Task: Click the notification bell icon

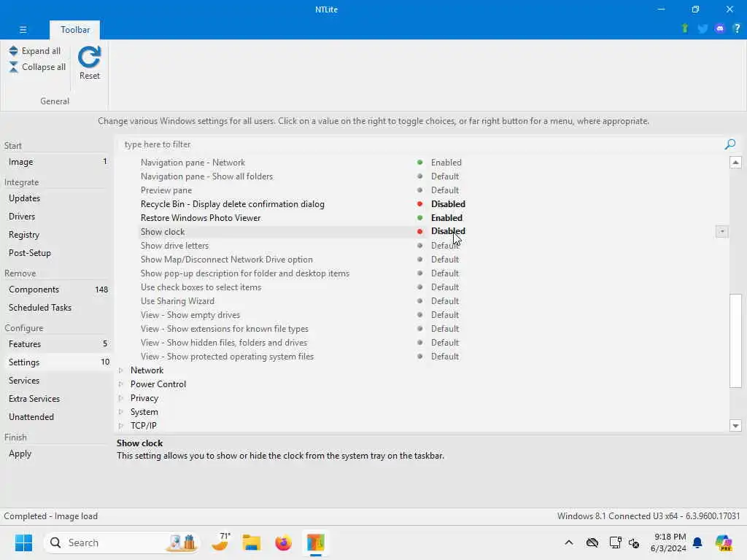Action: [697, 542]
